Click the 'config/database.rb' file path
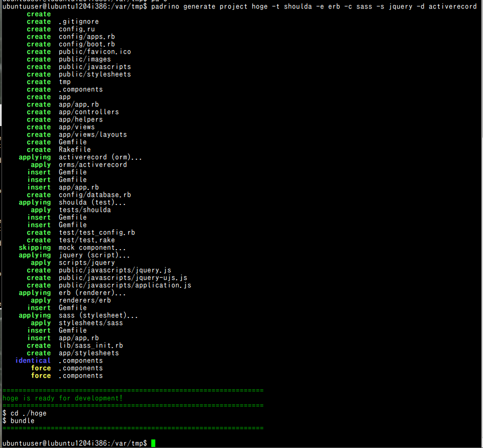Screen dimensions: 483x448 [95, 195]
